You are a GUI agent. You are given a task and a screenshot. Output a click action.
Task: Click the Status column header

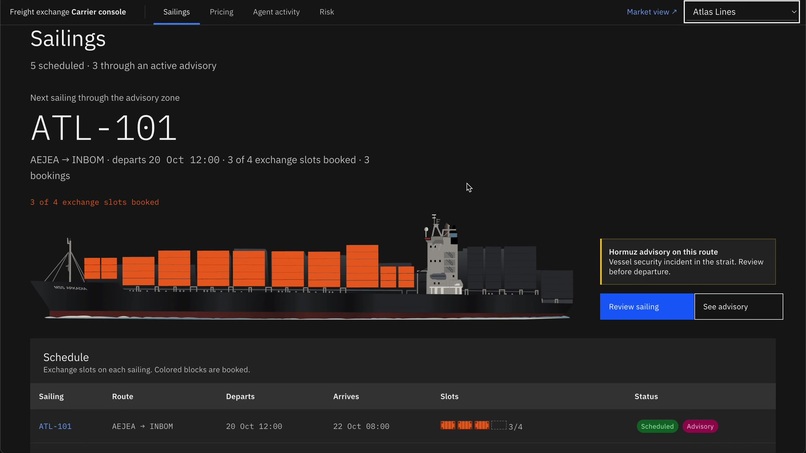[x=646, y=396]
